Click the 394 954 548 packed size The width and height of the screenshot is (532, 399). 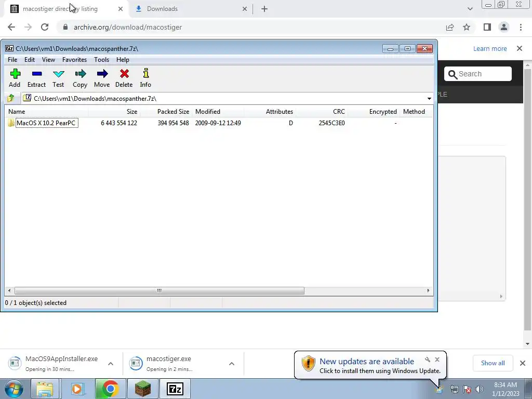click(x=173, y=123)
